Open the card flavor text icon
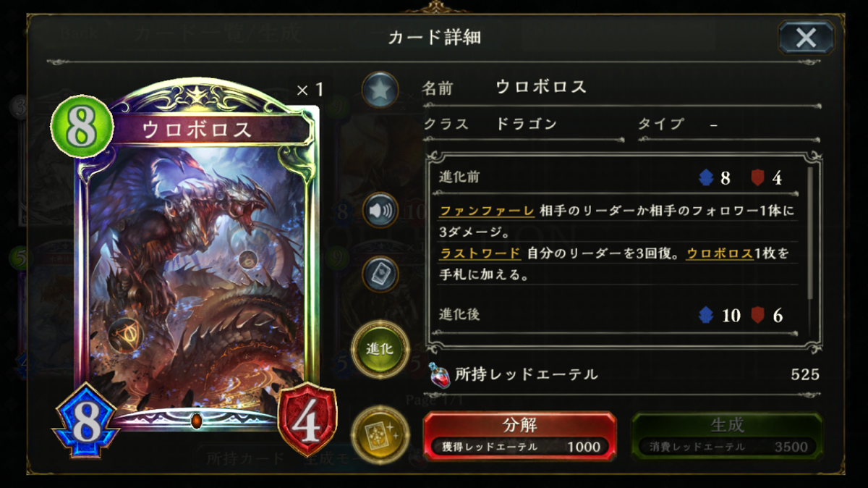 [x=380, y=274]
